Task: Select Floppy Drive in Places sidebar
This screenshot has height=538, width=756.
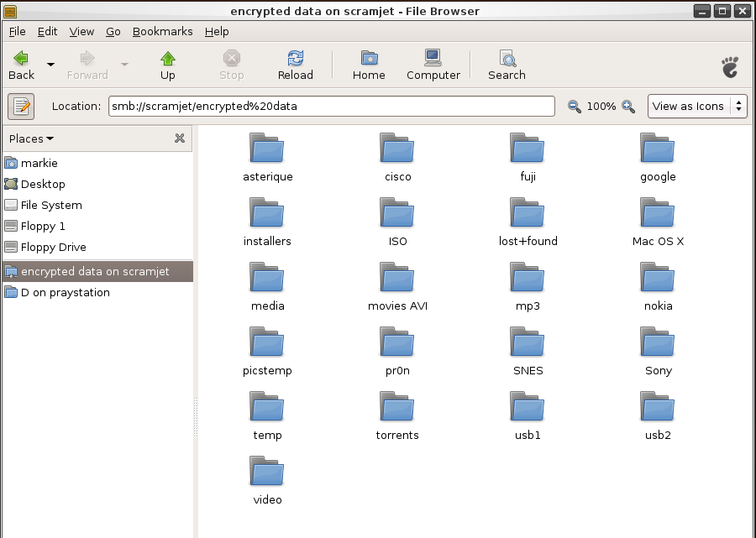Action: point(98,247)
